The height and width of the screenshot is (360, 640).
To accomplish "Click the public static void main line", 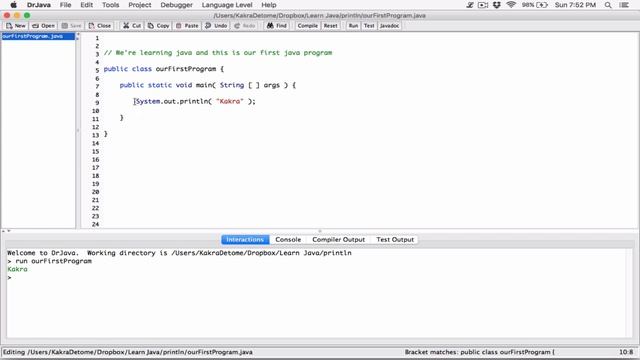I will pos(207,85).
